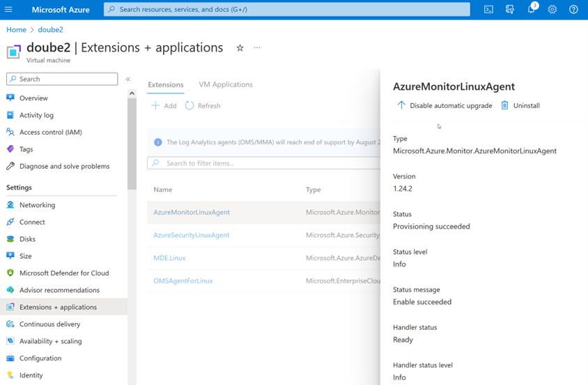Open the help question mark icon
Image resolution: width=588 pixels, height=385 pixels.
tap(573, 9)
